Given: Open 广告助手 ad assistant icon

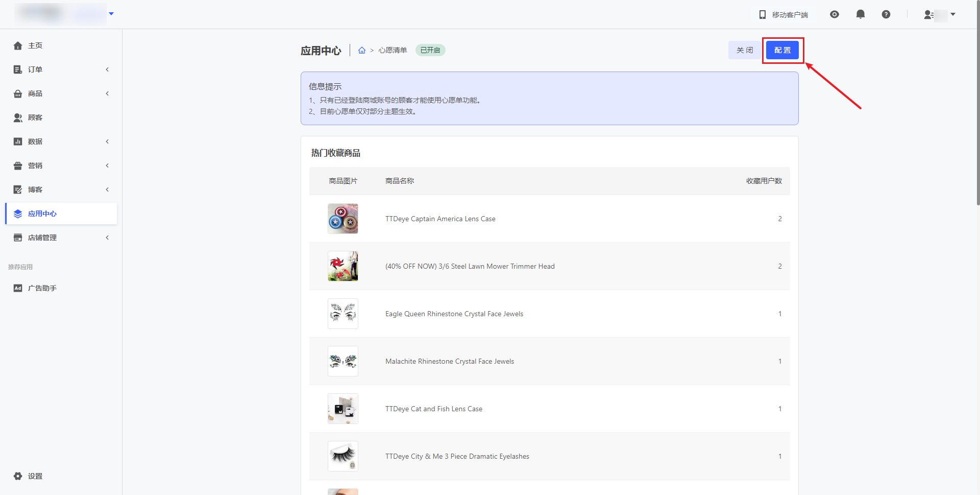Looking at the screenshot, I should pyautogui.click(x=18, y=288).
